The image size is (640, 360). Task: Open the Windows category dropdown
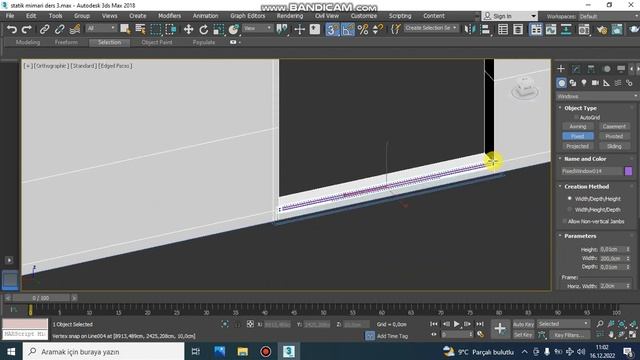point(597,96)
